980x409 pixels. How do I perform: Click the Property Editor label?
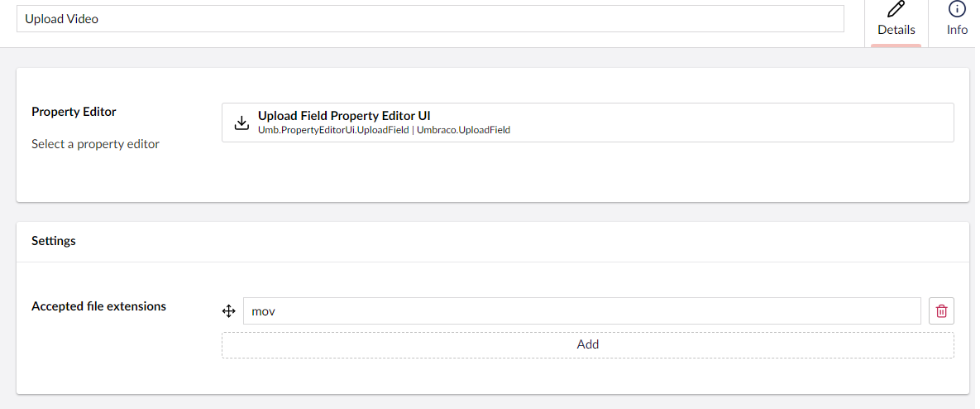[x=74, y=112]
